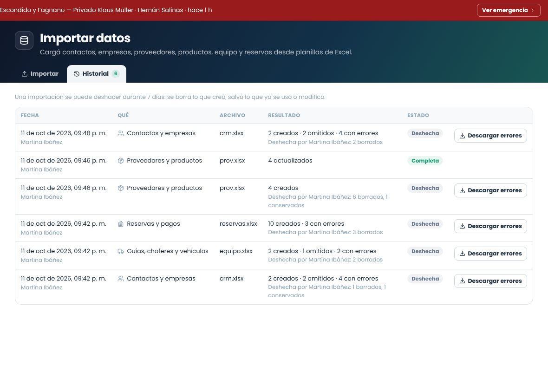Click the FECHA column header

(x=30, y=115)
